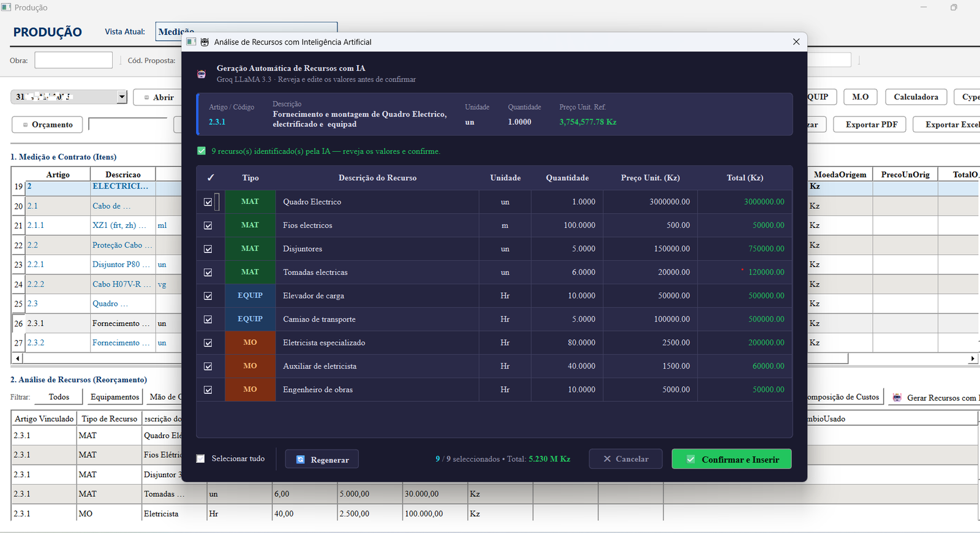Click the M.O button
This screenshot has height=533, width=980.
point(860,97)
